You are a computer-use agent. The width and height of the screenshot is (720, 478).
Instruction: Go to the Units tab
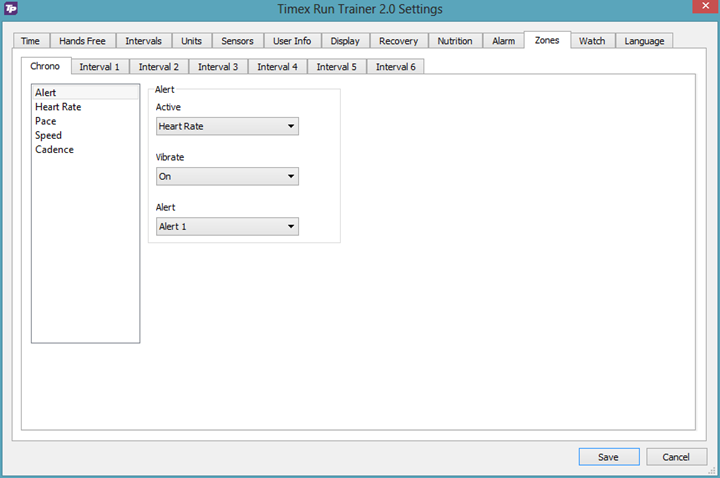(x=191, y=41)
